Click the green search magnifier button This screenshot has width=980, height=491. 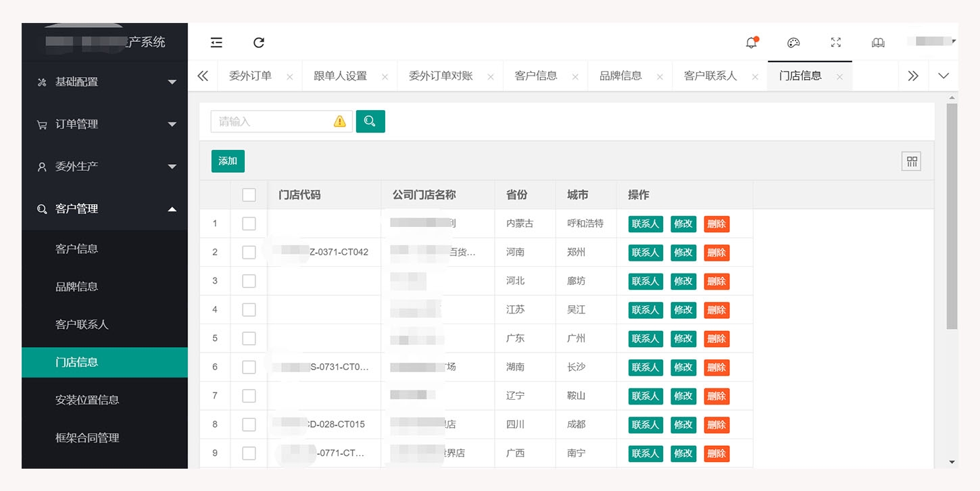point(370,121)
